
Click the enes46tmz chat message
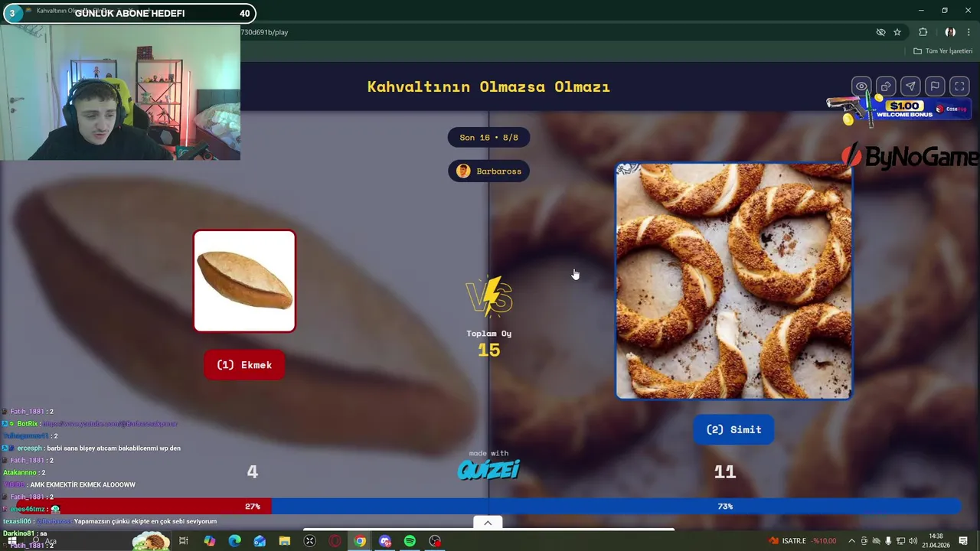pos(31,509)
